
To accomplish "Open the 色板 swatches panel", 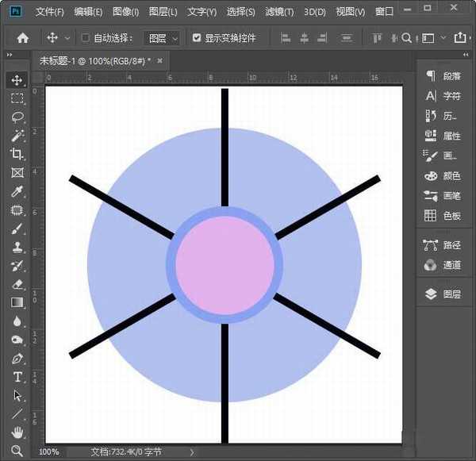I will [x=443, y=215].
